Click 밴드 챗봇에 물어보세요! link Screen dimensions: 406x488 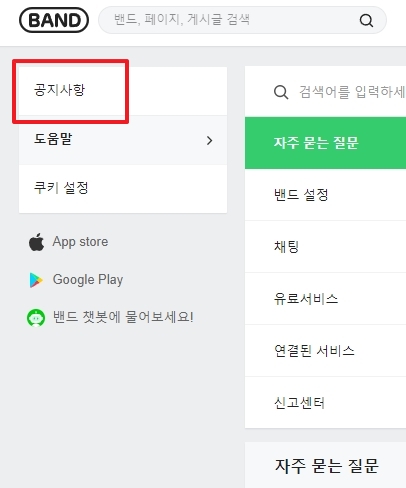[x=123, y=317]
